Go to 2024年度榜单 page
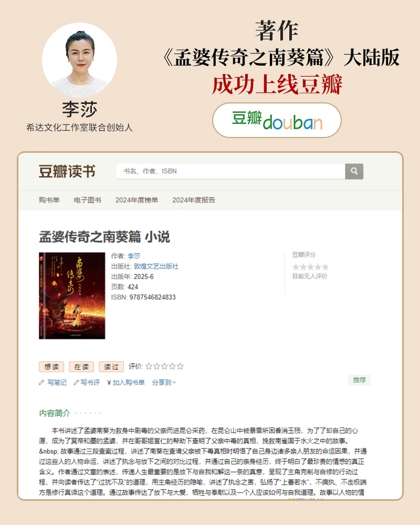Viewport: 420px width, 525px height. (x=136, y=200)
